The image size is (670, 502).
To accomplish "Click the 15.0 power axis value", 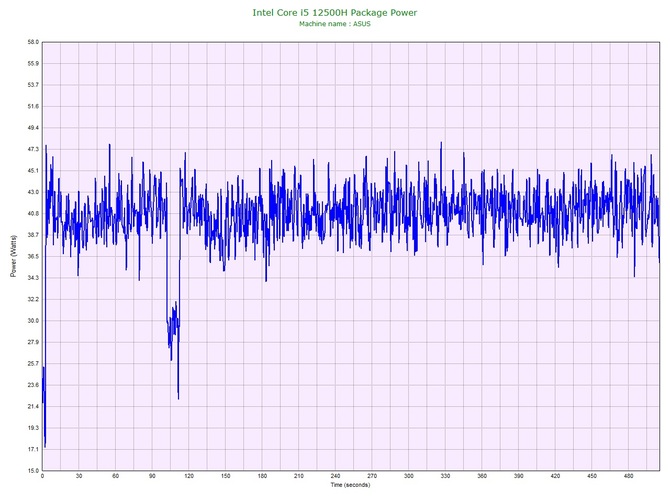I will point(33,470).
